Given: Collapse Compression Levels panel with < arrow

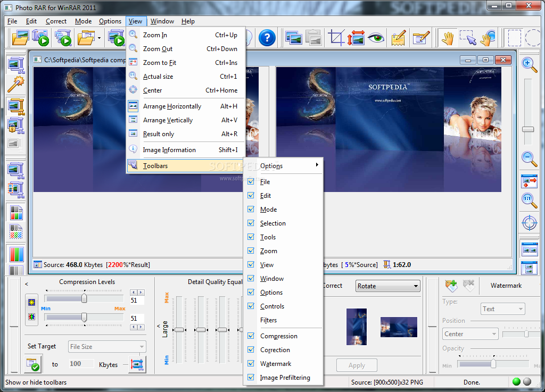Looking at the screenshot, I should (27, 284).
